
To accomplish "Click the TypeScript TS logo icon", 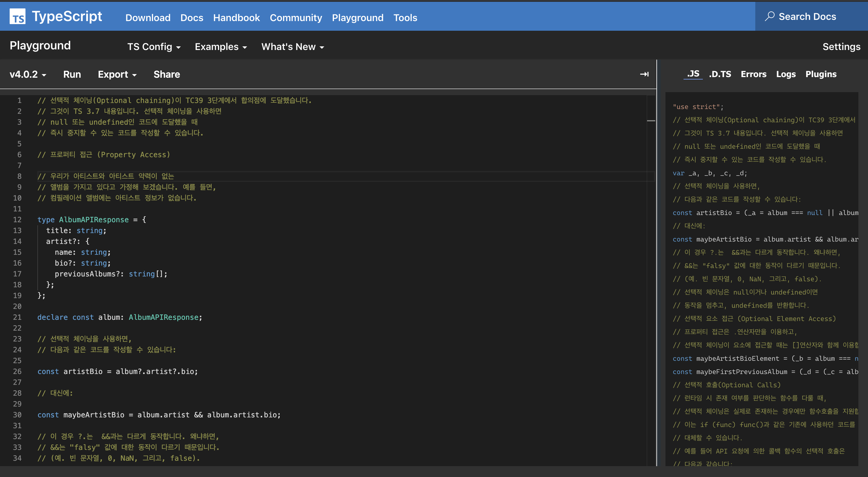I will click(x=17, y=17).
